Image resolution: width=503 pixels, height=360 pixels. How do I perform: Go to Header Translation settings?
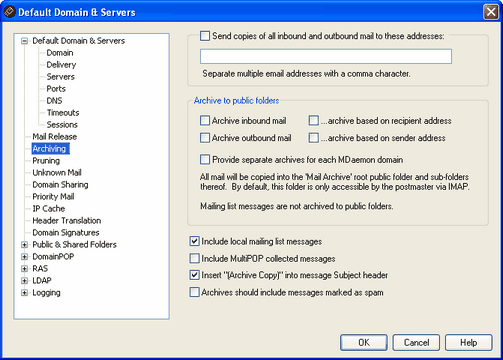tap(67, 221)
